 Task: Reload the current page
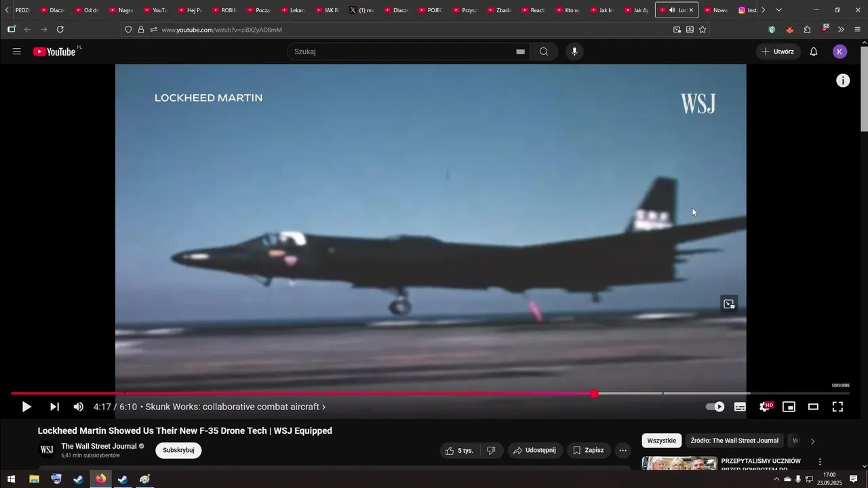pyautogui.click(x=60, y=29)
